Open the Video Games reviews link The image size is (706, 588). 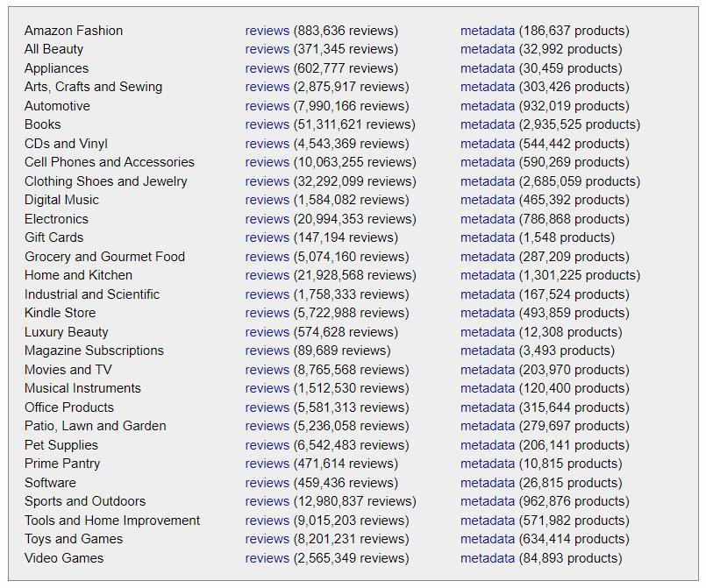267,558
